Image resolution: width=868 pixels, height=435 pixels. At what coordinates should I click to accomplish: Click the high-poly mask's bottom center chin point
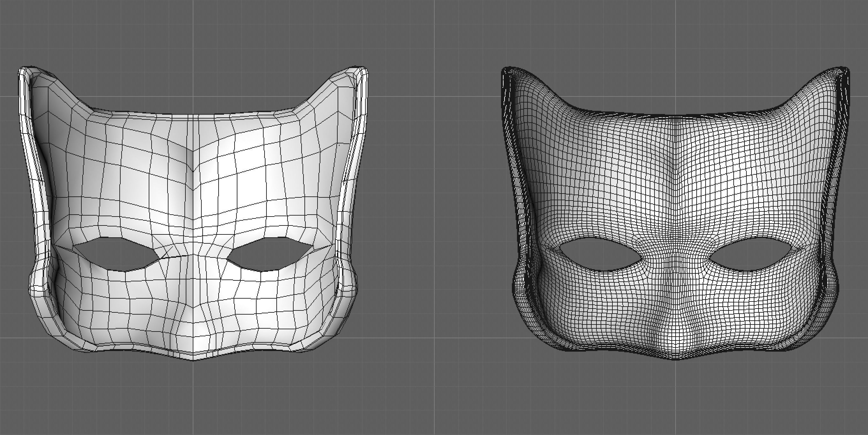pyautogui.click(x=675, y=359)
